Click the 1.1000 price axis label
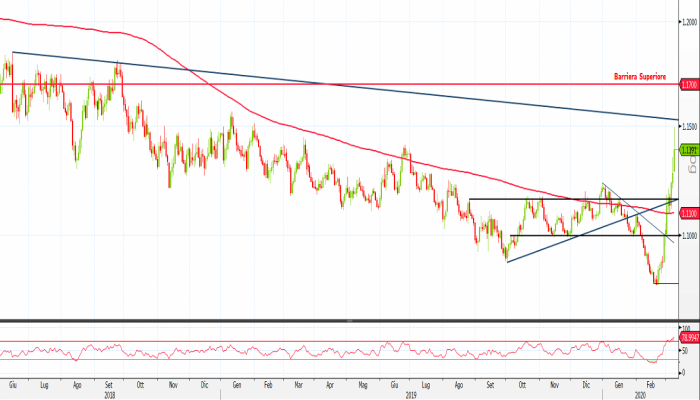700x400 pixels. 689,235
